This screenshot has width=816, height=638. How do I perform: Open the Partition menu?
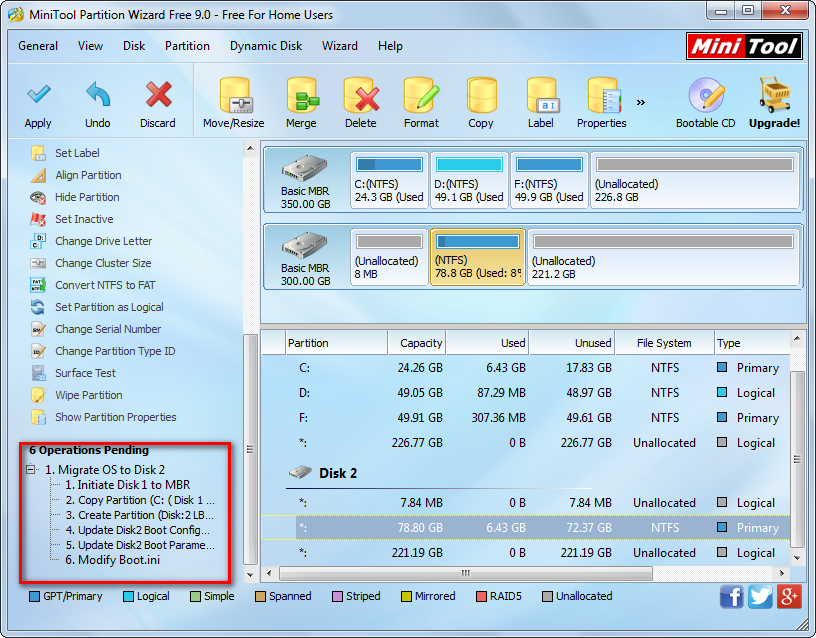[187, 46]
